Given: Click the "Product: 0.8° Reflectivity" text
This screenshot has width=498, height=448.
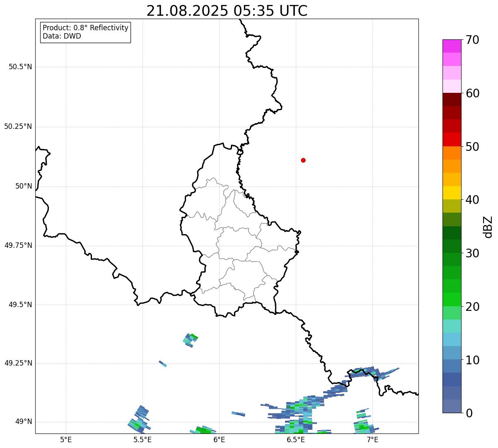Looking at the screenshot, I should (x=85, y=28).
